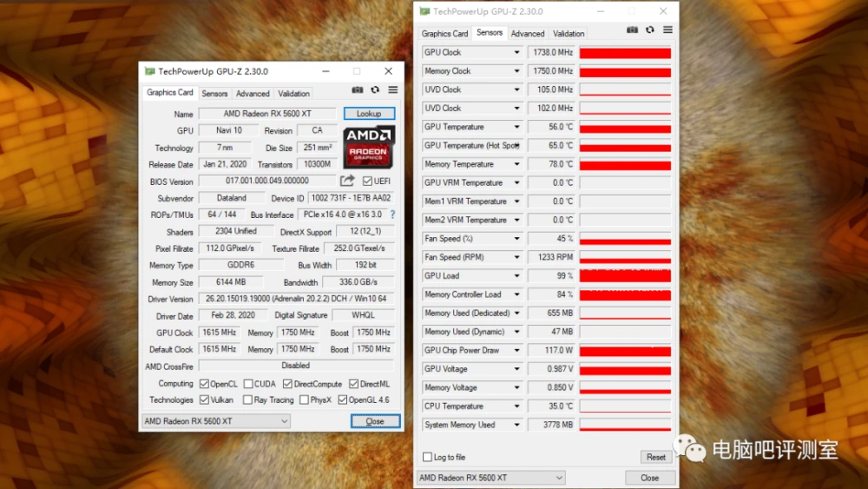Toggle UEFI checkbox
This screenshot has width=868, height=489.
(x=367, y=181)
